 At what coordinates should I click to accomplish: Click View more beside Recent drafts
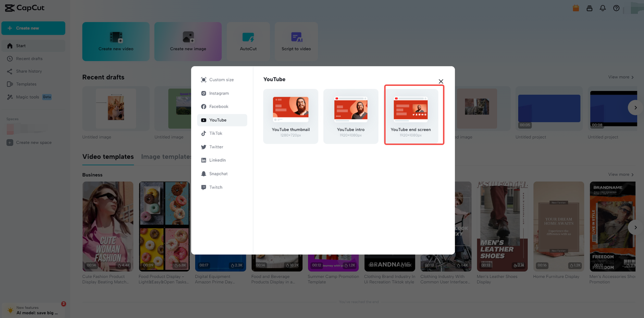click(621, 77)
